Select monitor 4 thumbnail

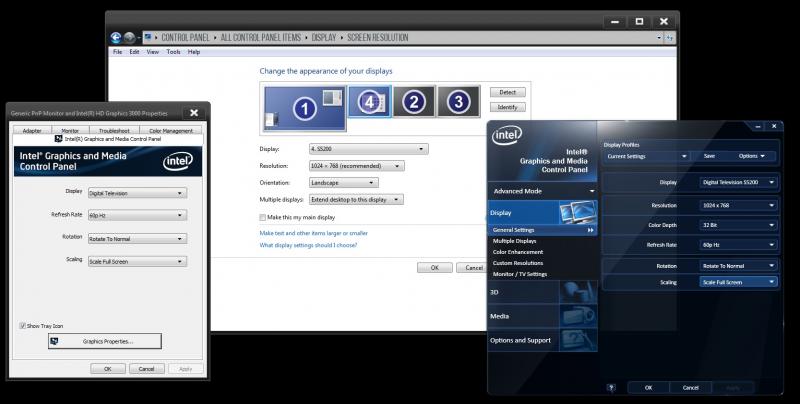[369, 102]
